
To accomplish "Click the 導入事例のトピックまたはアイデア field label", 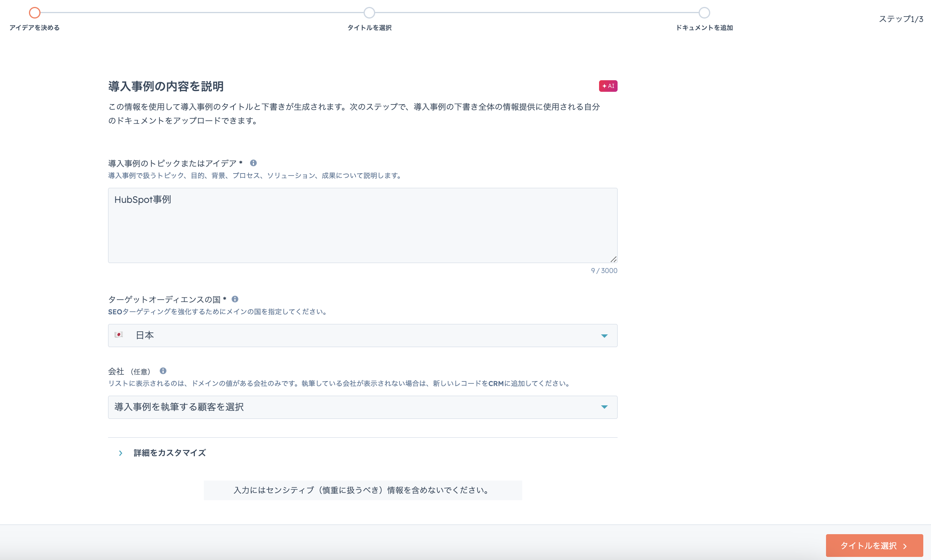I will pos(175,164).
